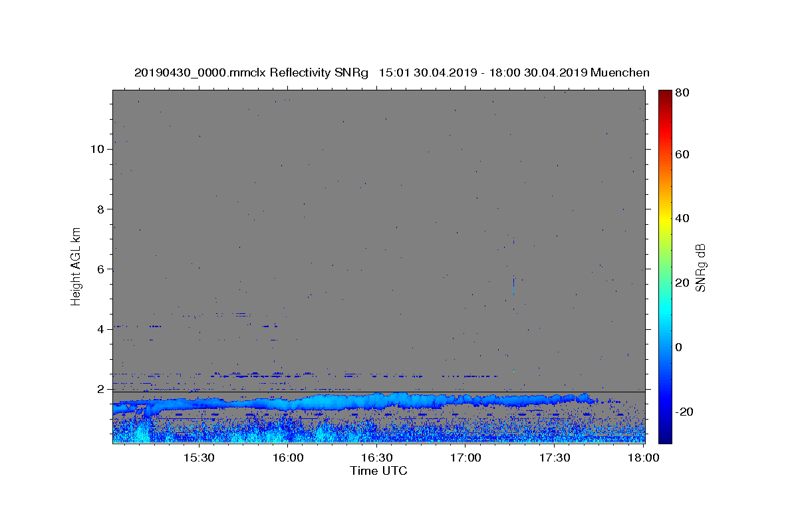Click the height tick label 8
This screenshot has width=798, height=532.
point(100,209)
